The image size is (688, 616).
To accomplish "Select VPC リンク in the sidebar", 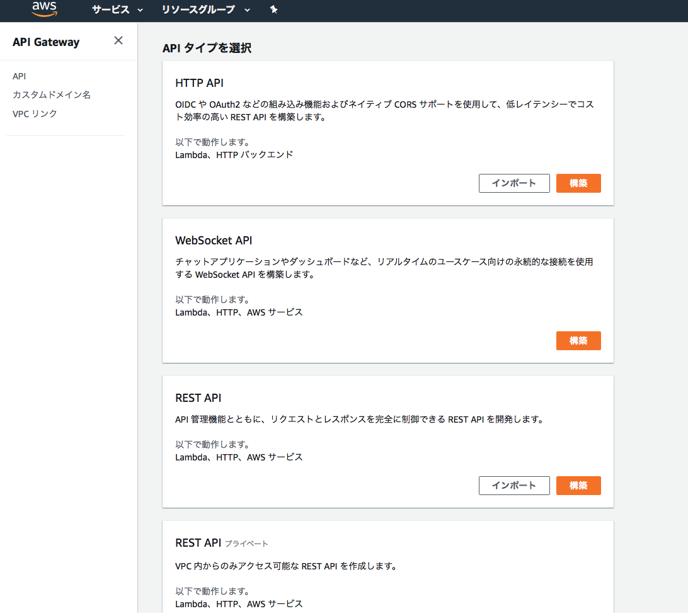I will click(x=35, y=113).
